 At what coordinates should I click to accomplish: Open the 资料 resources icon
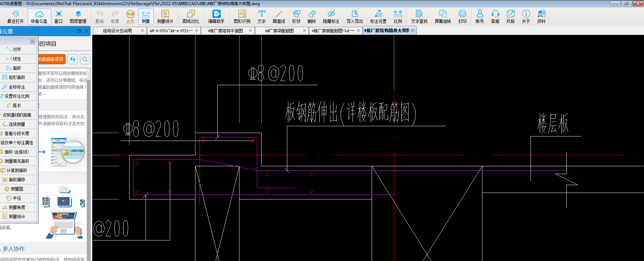(x=542, y=17)
